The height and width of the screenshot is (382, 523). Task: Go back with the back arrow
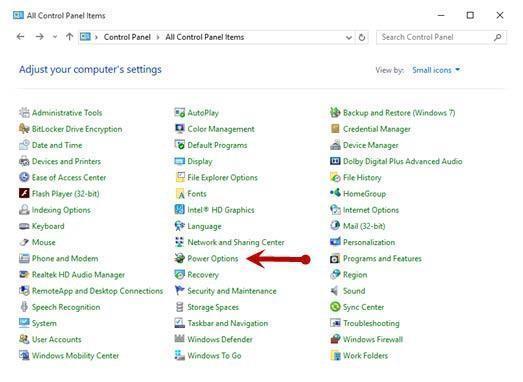(21, 37)
